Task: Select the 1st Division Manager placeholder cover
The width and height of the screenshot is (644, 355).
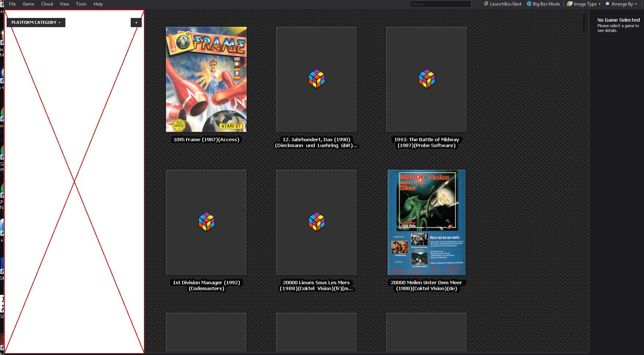Action: [206, 222]
